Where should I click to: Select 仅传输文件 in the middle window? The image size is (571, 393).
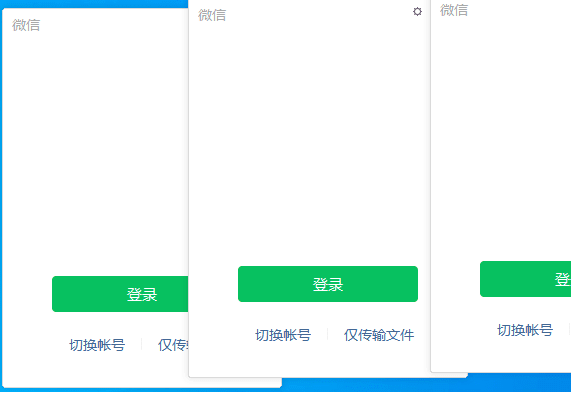pos(379,335)
